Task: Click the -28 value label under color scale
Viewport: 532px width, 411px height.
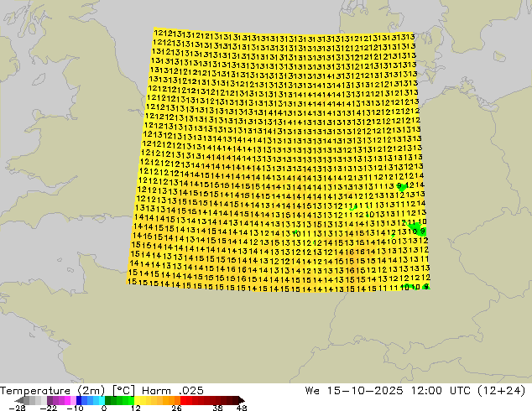Action: click(17, 408)
